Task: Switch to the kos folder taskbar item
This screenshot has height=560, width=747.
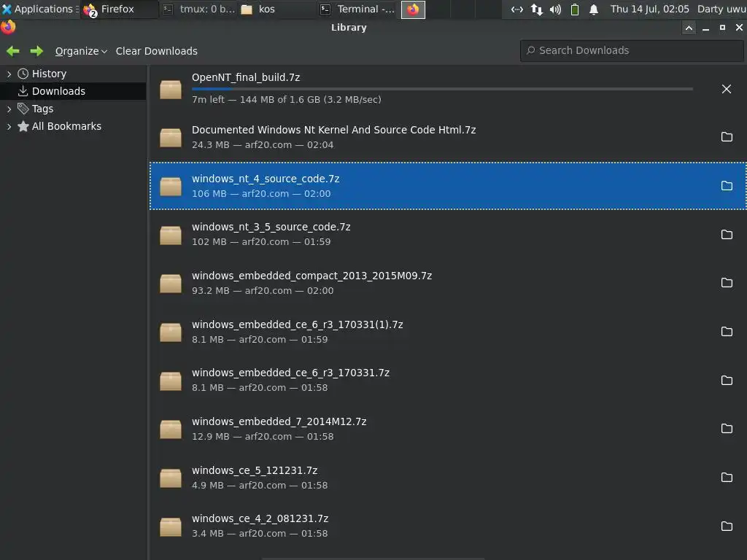Action: click(276, 9)
